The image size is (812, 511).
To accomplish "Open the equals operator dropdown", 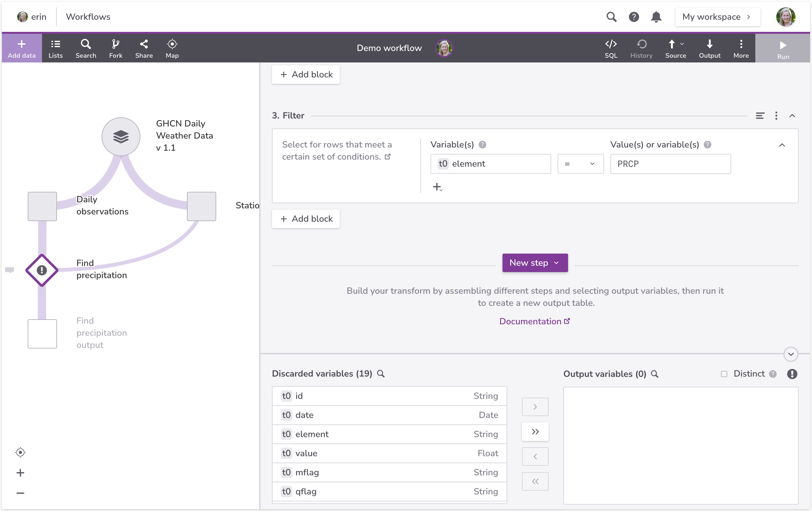I will 580,164.
